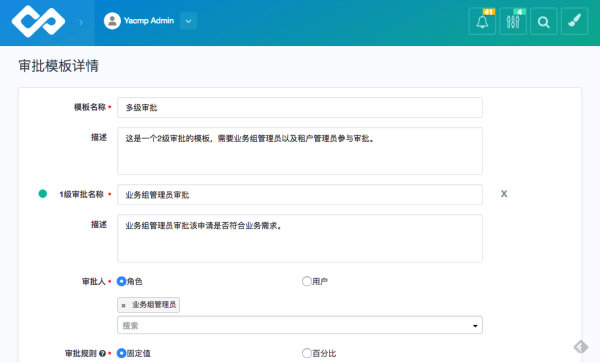The image size is (600, 363).
Task: Select the 用户 radio button
Action: tap(307, 282)
